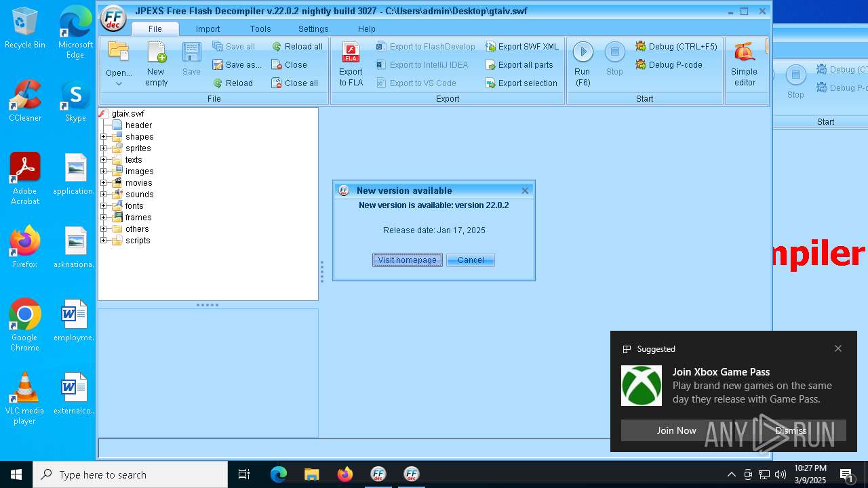Screen dimensions: 868x488
Task: Open the Tools ribbon tab
Action: click(x=260, y=29)
